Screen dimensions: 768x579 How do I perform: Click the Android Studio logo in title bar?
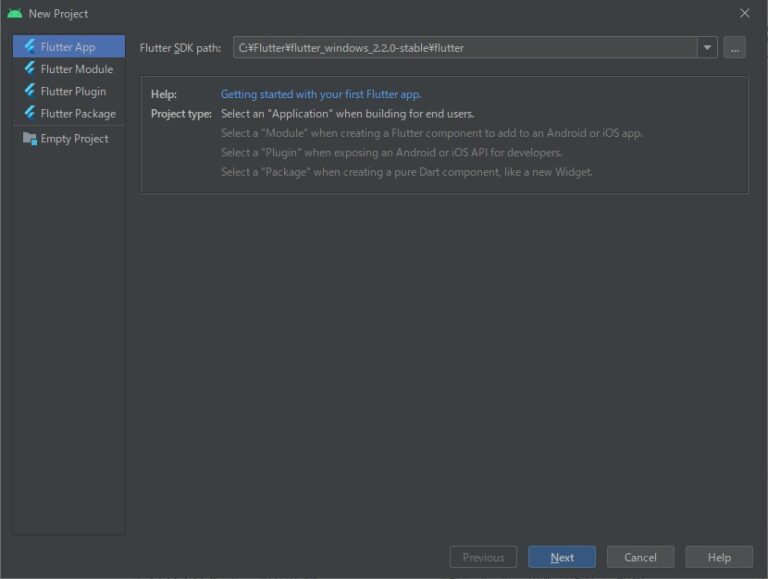pos(15,13)
